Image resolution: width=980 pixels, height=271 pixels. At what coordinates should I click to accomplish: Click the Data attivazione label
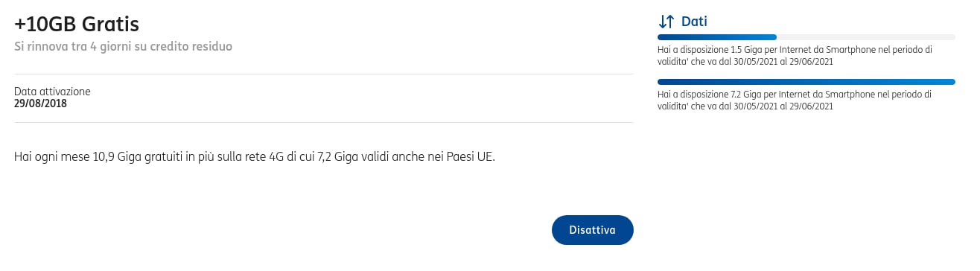52,92
